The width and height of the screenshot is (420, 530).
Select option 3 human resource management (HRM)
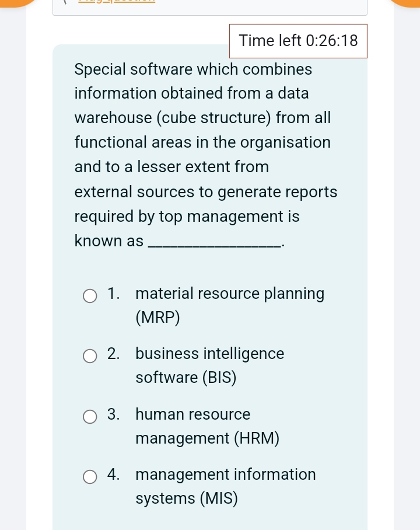[x=90, y=417]
